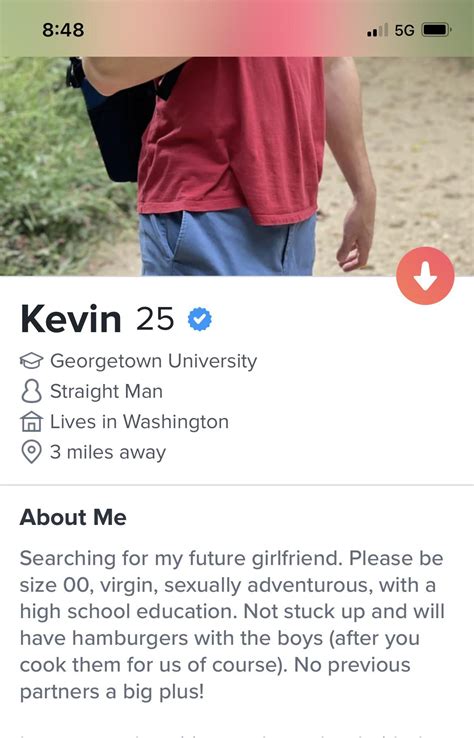Tap the Straight Man label
Screen dimensions: 474x738
coord(106,392)
